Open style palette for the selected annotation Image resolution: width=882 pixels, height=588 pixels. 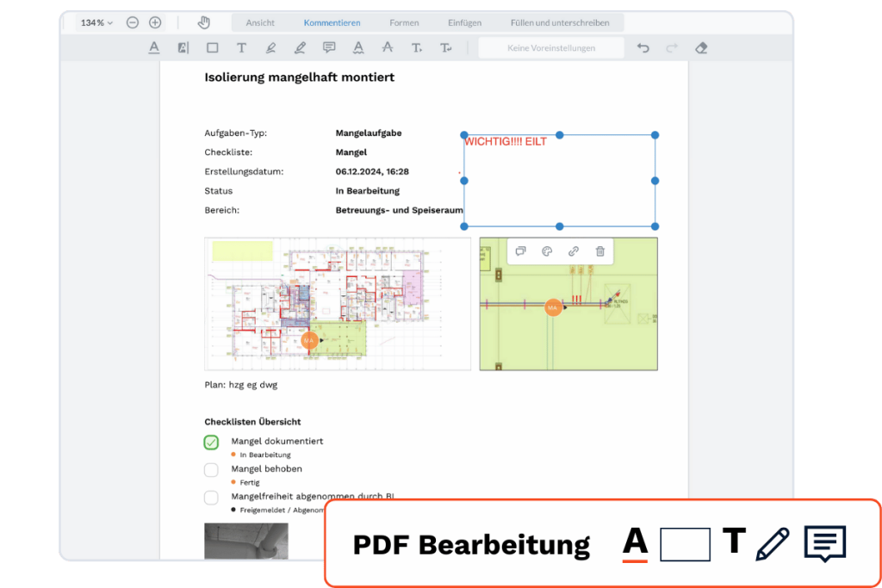point(546,251)
